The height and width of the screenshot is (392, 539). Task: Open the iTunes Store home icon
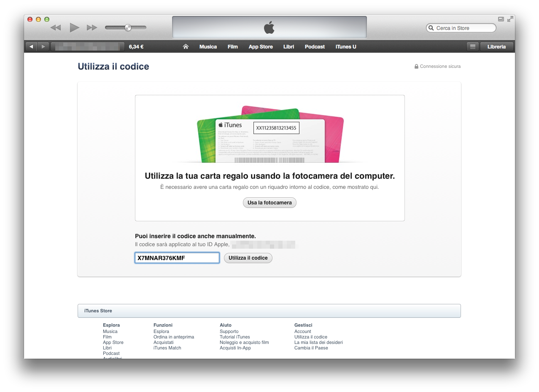(186, 47)
